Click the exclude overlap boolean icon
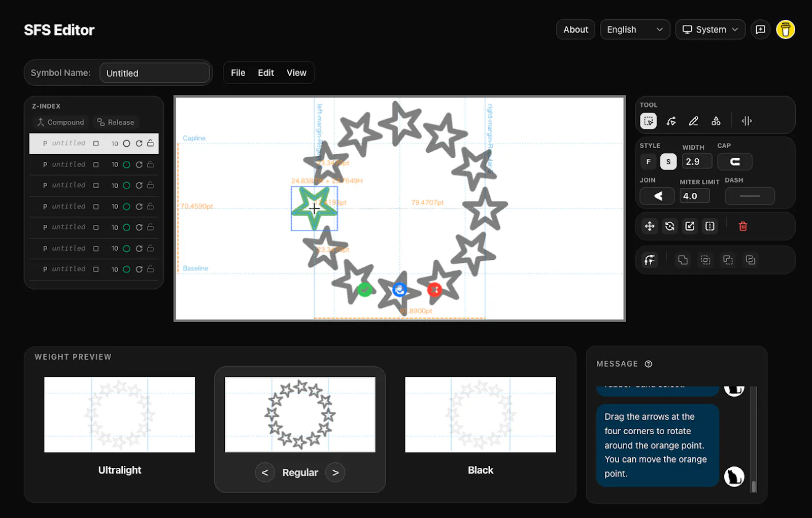 coord(750,260)
